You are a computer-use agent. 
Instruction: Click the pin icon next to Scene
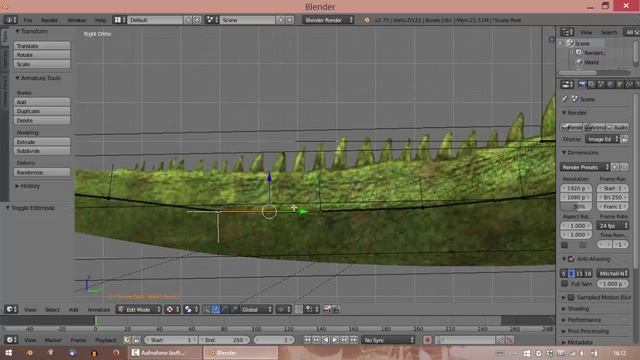564,99
